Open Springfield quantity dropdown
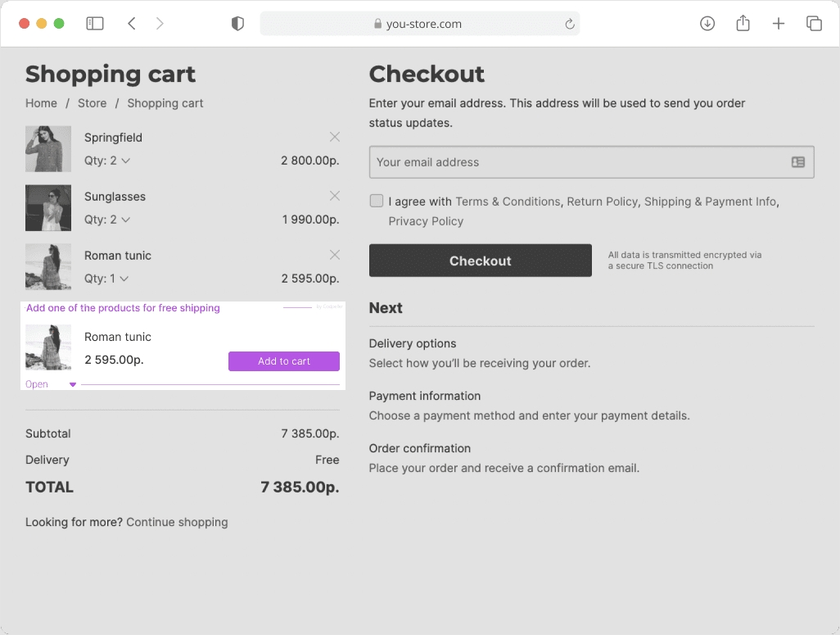Viewport: 840px width, 635px height. point(107,161)
